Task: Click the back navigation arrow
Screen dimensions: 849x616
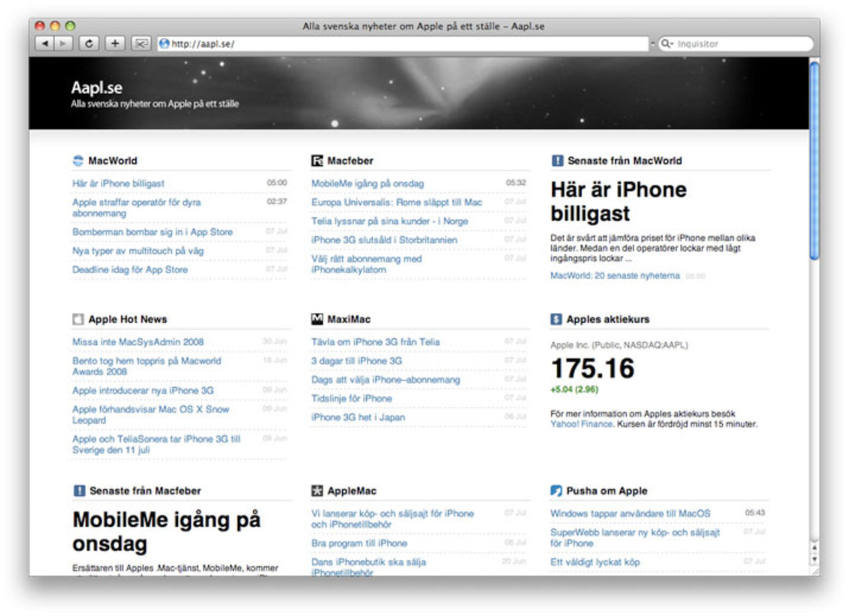Action: click(x=44, y=43)
